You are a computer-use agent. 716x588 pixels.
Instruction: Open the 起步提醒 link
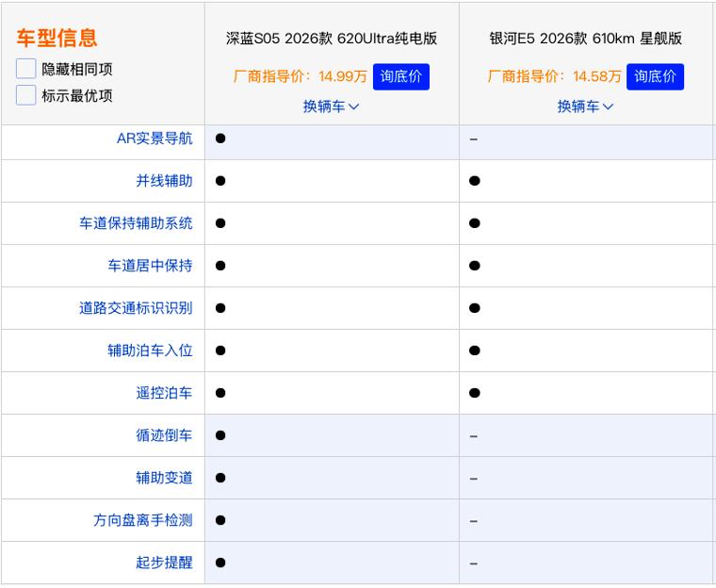[x=164, y=563]
